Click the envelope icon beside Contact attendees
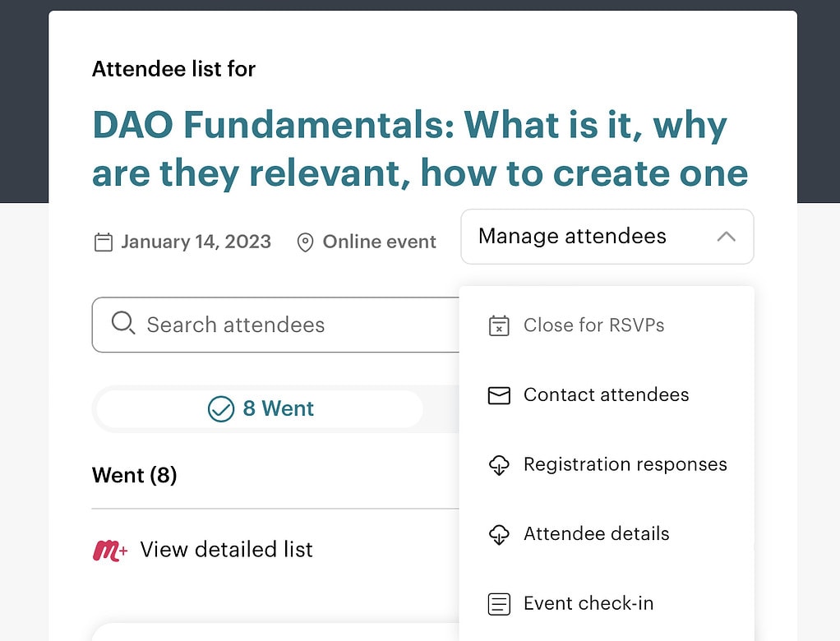The width and height of the screenshot is (840, 641). [x=499, y=395]
